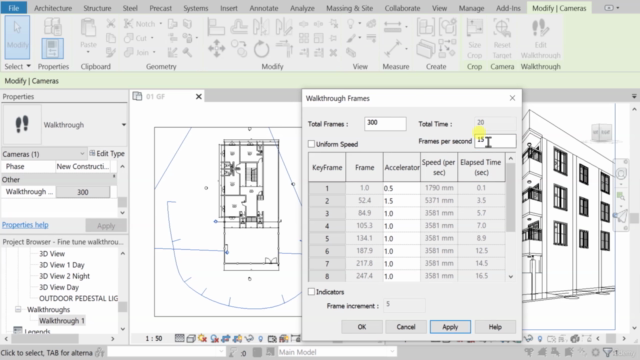The image size is (640, 360).
Task: Select the Align tool icon
Action: point(216,27)
